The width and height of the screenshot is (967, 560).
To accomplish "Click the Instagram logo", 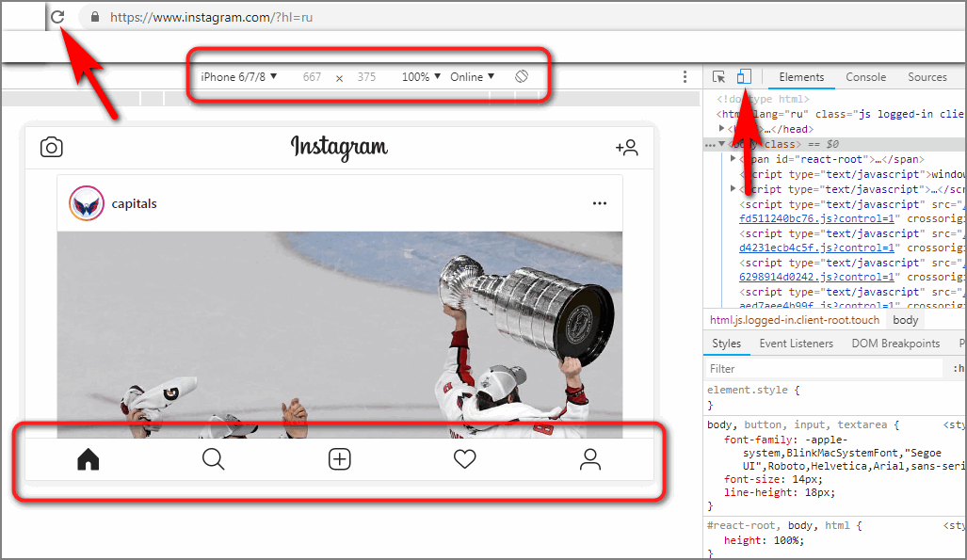I will 339,148.
